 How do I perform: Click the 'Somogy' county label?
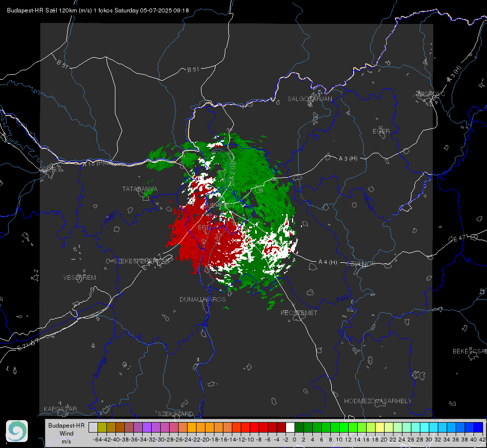pos(100,367)
